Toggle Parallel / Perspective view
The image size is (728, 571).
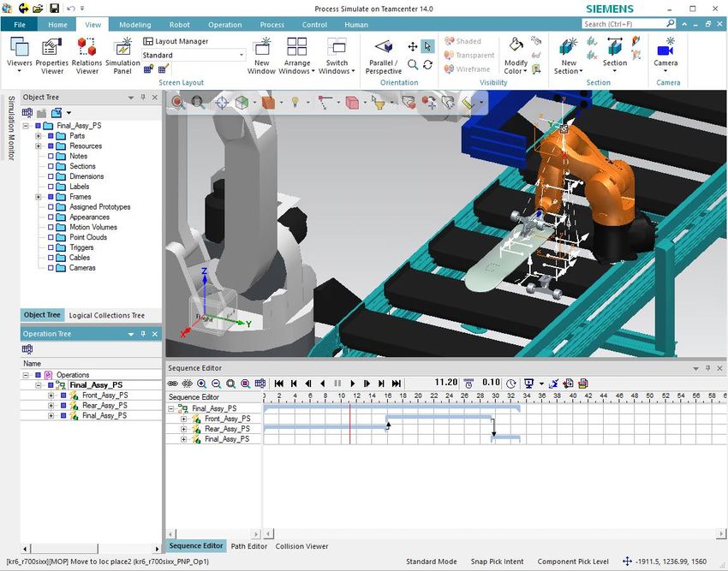pyautogui.click(x=384, y=56)
